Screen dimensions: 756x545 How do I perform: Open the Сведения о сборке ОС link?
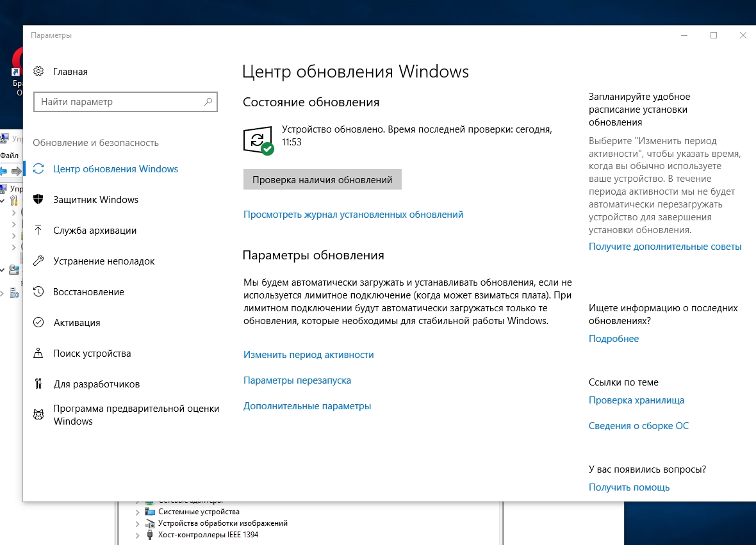click(638, 425)
